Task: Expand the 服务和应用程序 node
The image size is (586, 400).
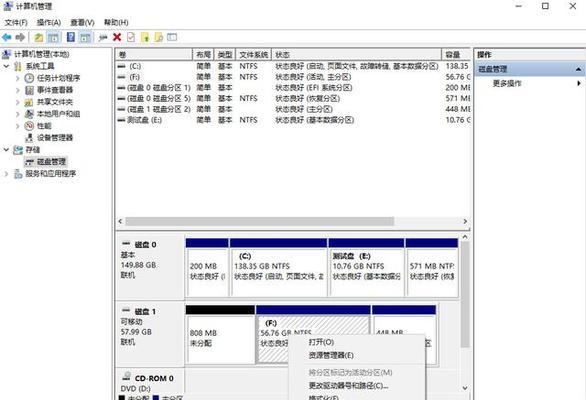Action: [6, 173]
